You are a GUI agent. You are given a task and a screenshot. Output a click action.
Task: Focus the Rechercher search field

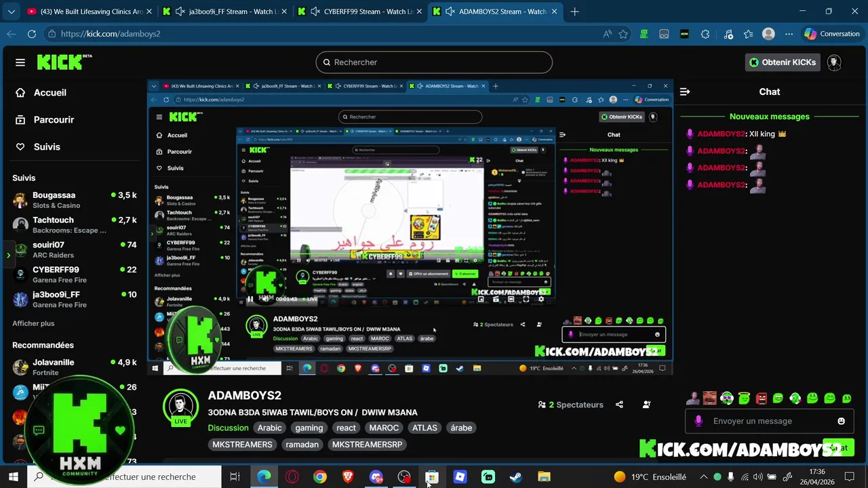tap(434, 62)
